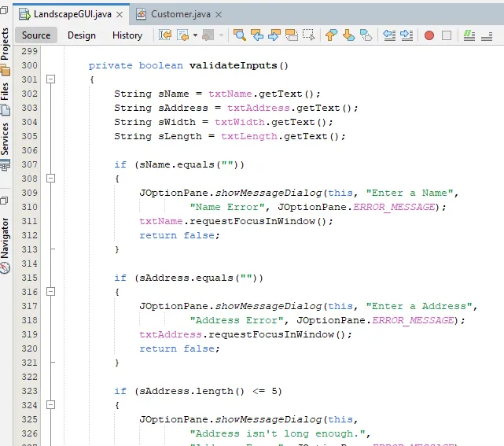This screenshot has width=504, height=446.
Task: Toggle Highlight Search icon
Action: coord(292,35)
